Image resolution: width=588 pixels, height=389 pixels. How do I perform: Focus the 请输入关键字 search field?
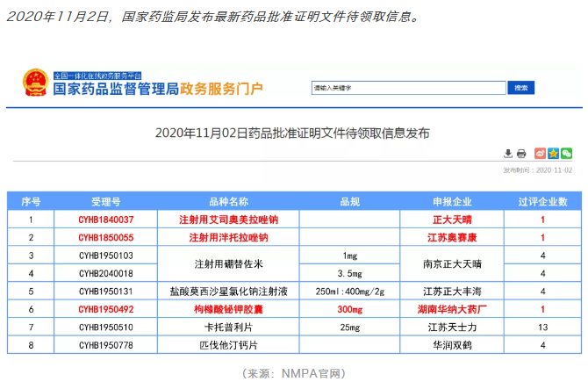coord(408,88)
